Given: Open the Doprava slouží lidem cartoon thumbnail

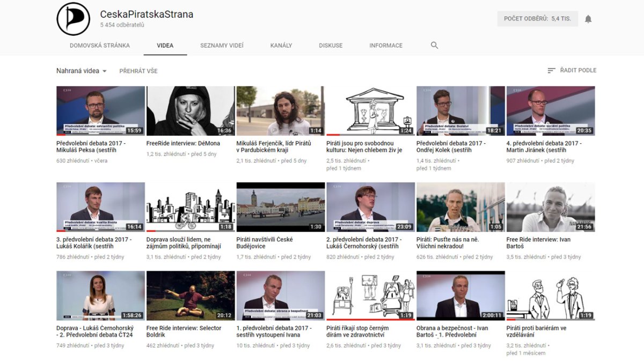Looking at the screenshot, I should pyautogui.click(x=191, y=207).
